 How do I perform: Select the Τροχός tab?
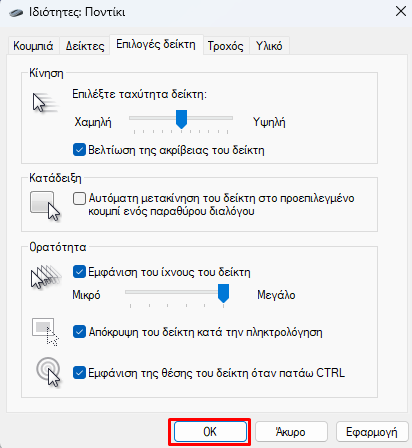(x=226, y=46)
